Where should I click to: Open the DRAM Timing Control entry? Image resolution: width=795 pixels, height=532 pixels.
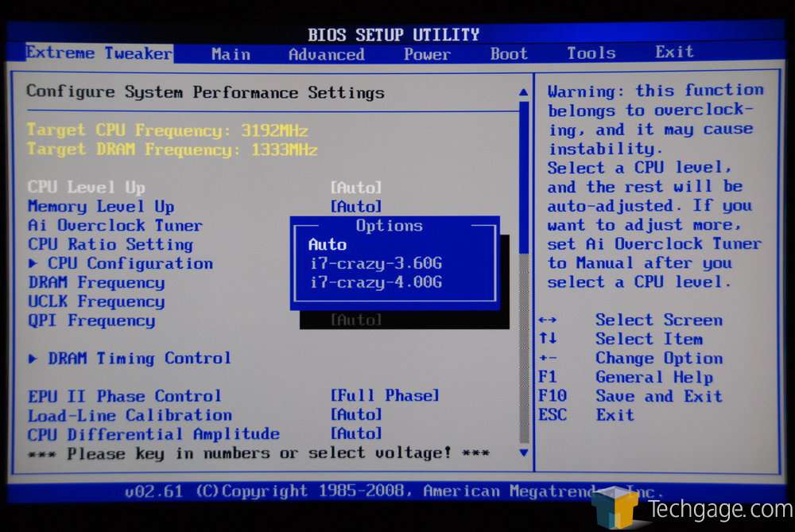(139, 359)
